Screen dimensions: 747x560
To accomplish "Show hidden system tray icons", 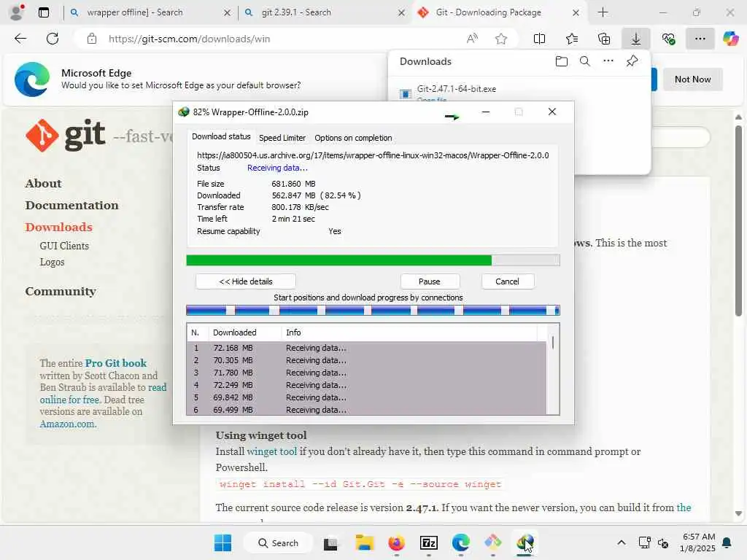I will tap(622, 542).
